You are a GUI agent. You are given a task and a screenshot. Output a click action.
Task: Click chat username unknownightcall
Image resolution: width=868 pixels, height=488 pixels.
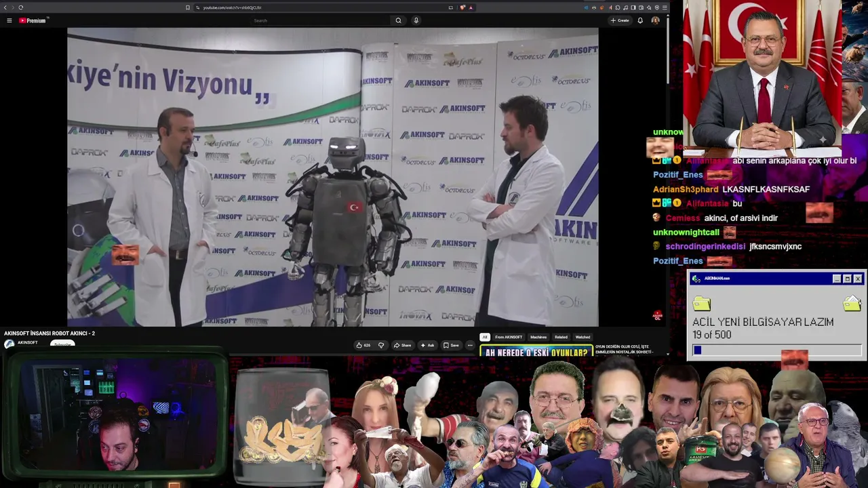pos(686,232)
